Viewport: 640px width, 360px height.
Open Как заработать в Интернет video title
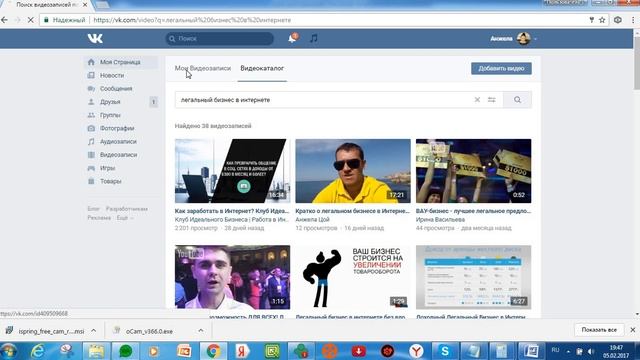232,211
